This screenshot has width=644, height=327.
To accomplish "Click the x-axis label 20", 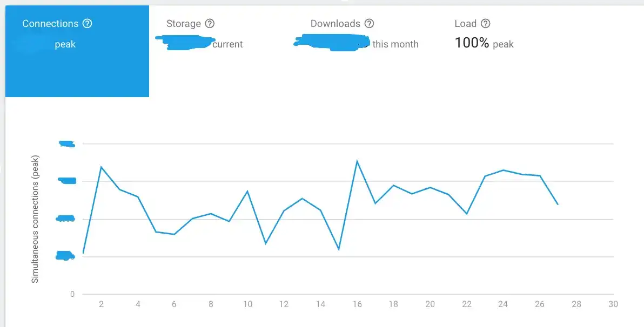I will click(430, 304).
